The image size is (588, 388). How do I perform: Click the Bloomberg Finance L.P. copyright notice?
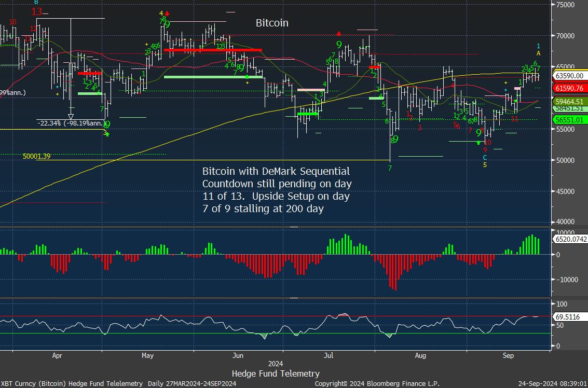[376, 383]
